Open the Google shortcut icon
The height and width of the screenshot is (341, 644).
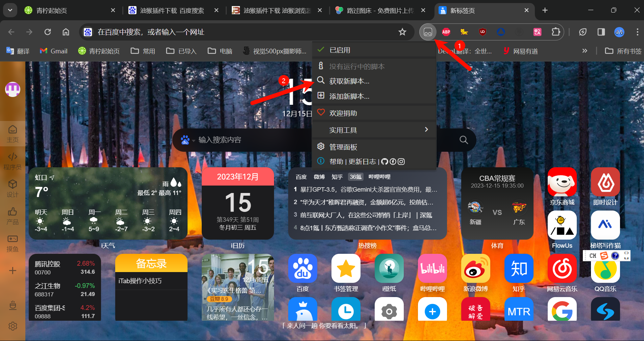pyautogui.click(x=562, y=309)
